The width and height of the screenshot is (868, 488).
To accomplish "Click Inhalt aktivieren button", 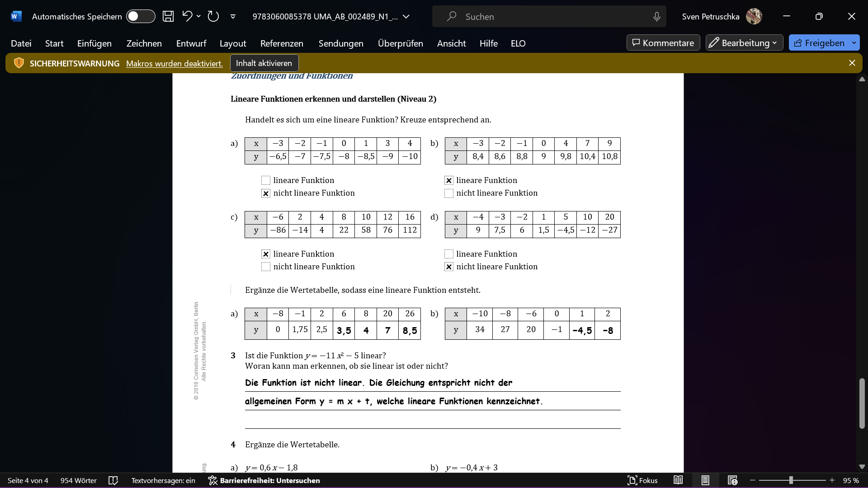I will (x=264, y=63).
